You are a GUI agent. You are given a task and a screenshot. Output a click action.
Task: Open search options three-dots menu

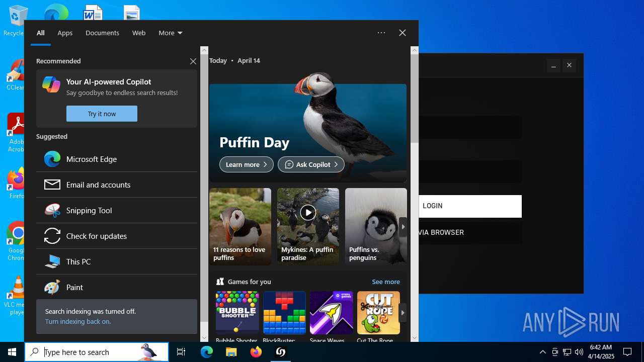[x=381, y=33]
